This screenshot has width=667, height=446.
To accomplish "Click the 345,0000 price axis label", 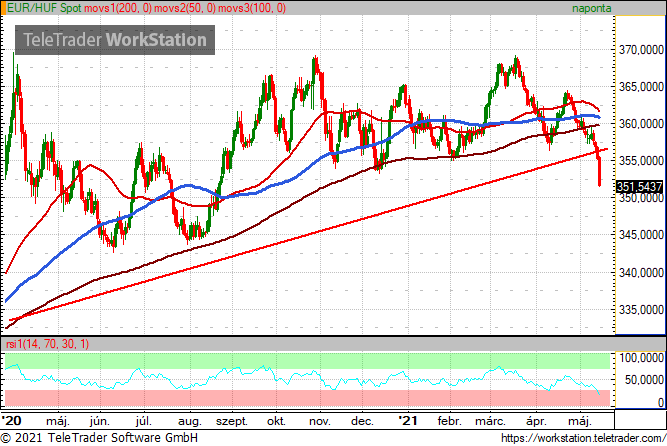I will point(641,235).
